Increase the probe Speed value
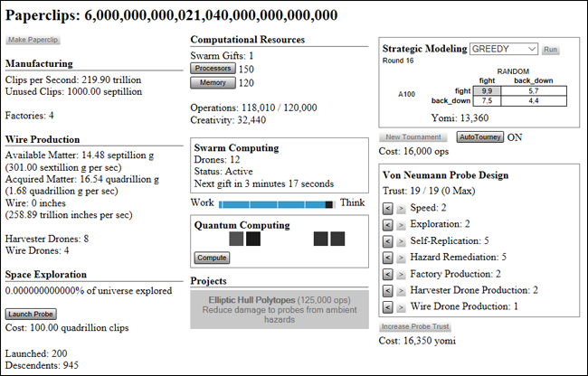588x376 pixels. click(401, 208)
